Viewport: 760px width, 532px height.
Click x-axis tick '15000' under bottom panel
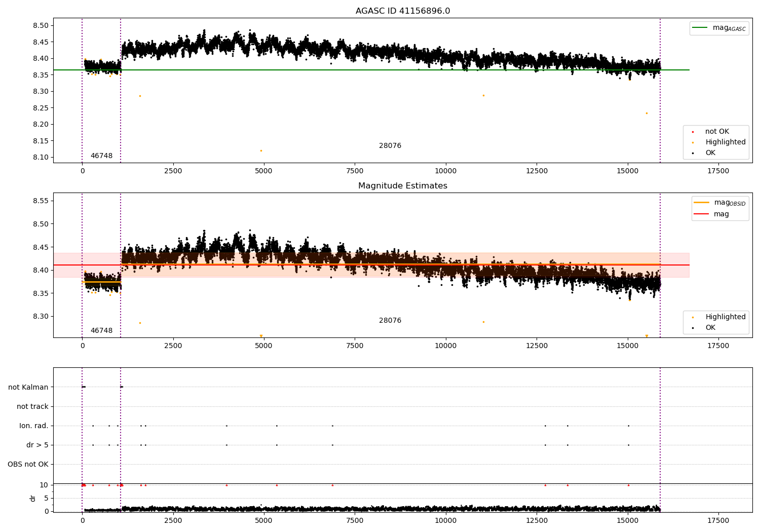[x=628, y=521]
